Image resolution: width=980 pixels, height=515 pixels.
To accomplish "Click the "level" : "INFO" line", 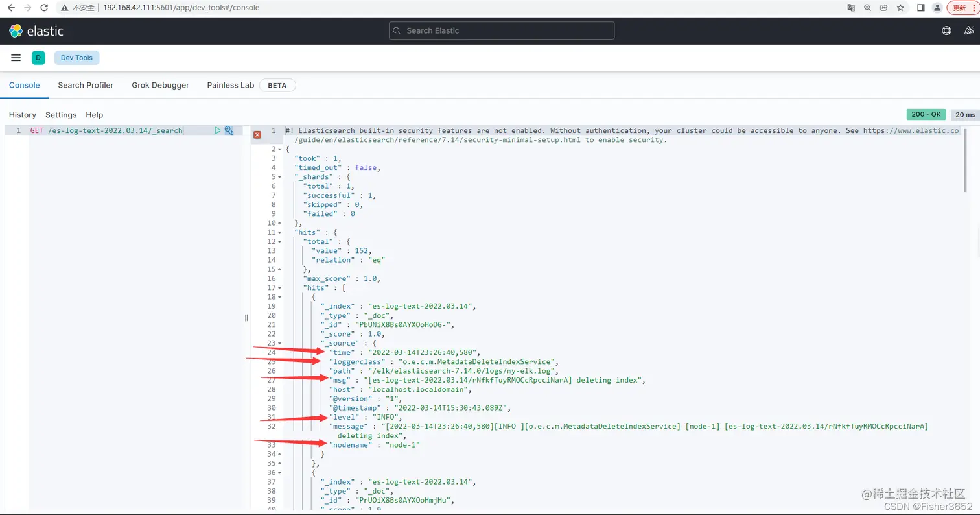I will 366,417.
